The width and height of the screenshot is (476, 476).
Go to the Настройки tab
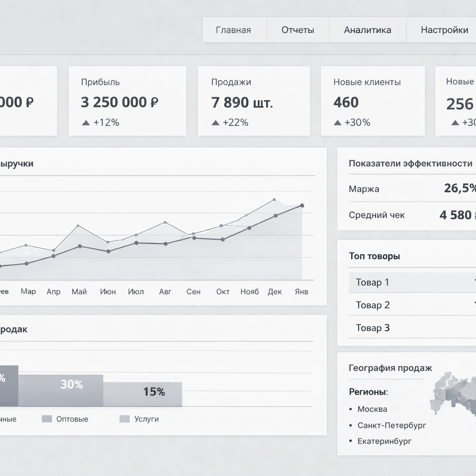tap(442, 30)
